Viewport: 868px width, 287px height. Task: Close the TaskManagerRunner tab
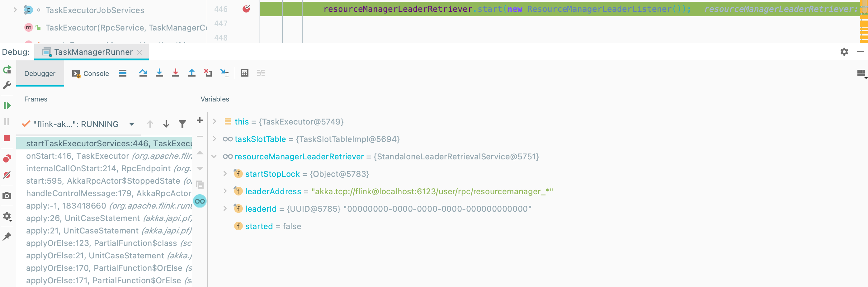139,52
